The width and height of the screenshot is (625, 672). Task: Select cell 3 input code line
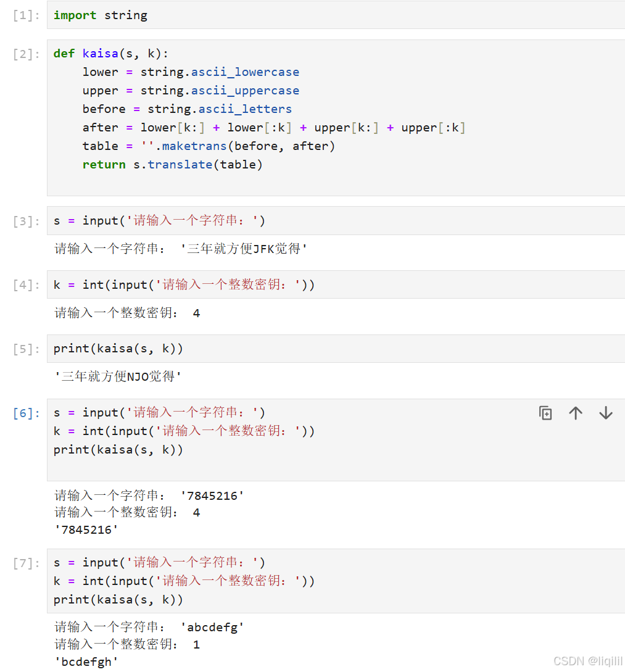click(159, 221)
